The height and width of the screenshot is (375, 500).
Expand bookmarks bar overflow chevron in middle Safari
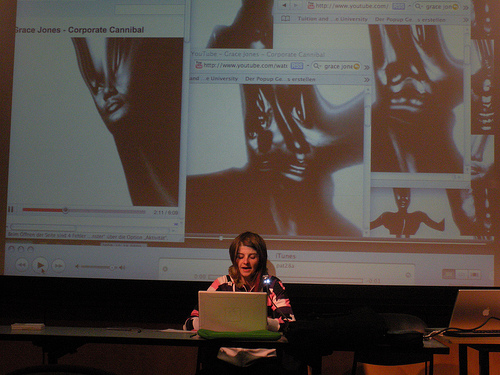(x=367, y=80)
